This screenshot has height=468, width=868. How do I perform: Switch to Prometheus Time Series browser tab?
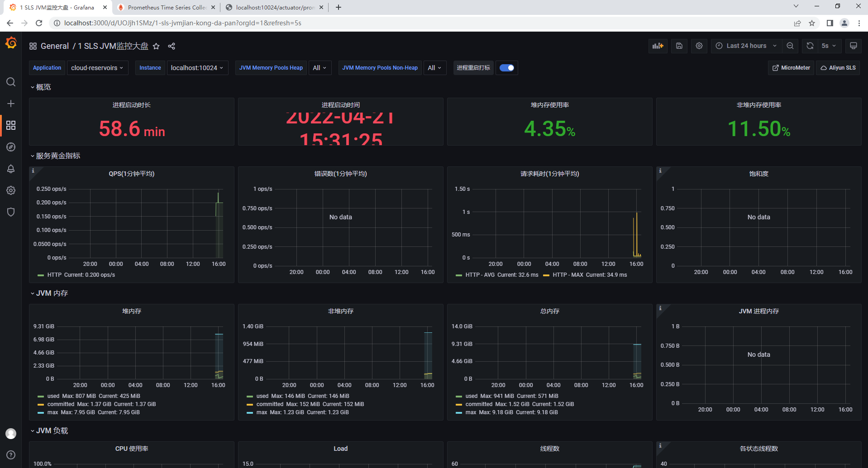pyautogui.click(x=166, y=7)
